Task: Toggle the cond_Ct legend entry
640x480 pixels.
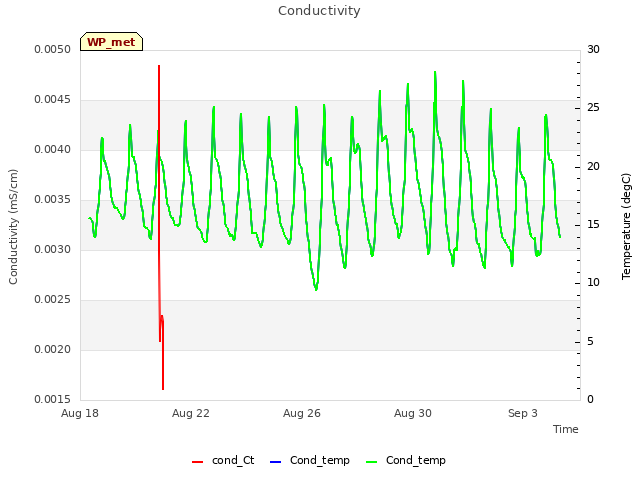Action: pos(223,460)
